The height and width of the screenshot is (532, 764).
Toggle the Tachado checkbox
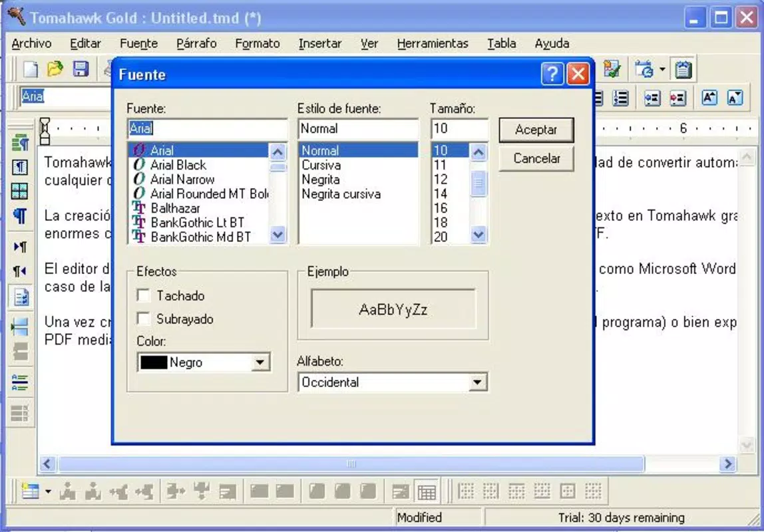(144, 295)
